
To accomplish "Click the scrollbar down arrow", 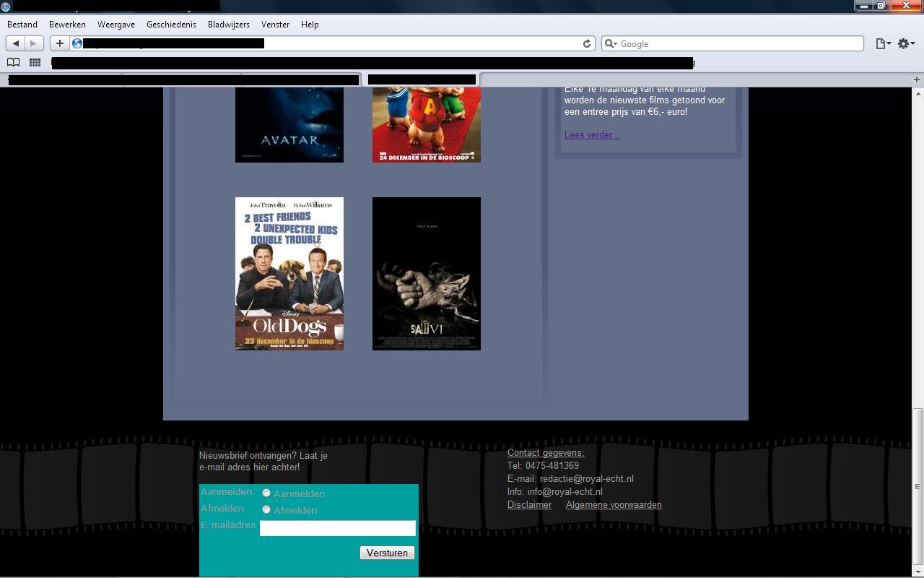I will [918, 570].
